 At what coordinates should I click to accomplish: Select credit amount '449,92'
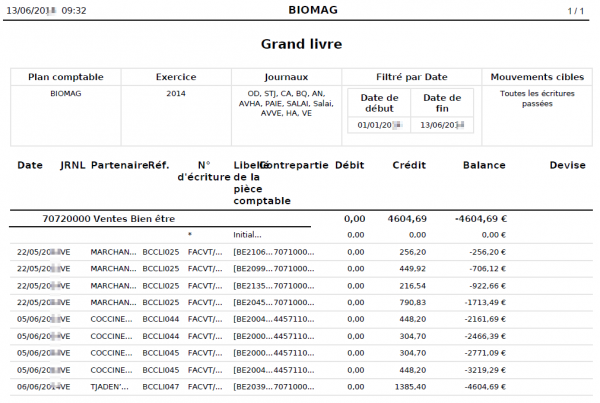412,269
